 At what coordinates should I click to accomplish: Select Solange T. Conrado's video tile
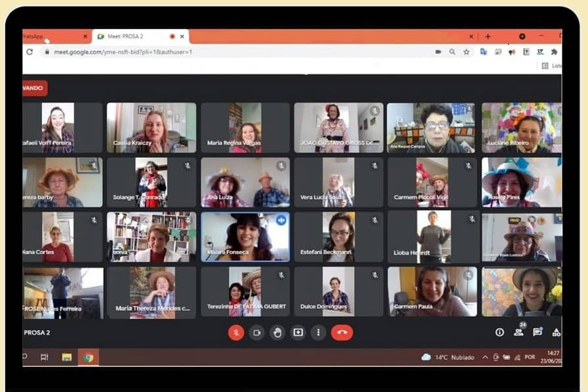pyautogui.click(x=151, y=182)
